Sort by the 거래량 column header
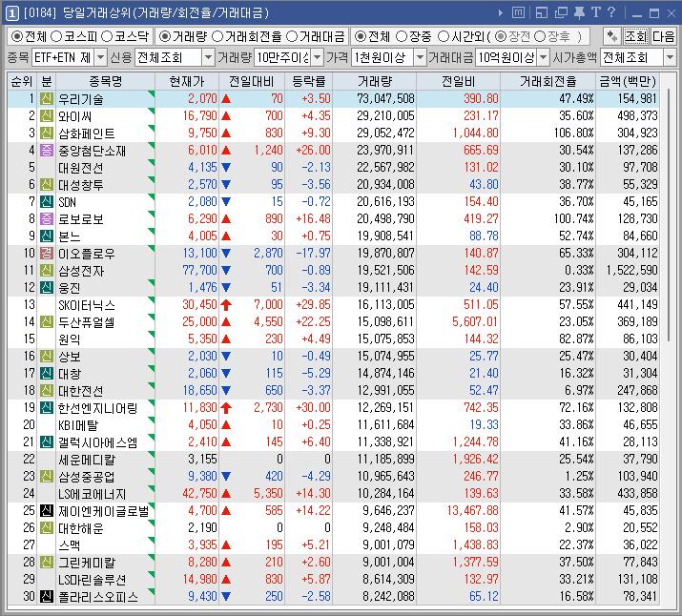The width and height of the screenshot is (682, 616). coord(375,81)
